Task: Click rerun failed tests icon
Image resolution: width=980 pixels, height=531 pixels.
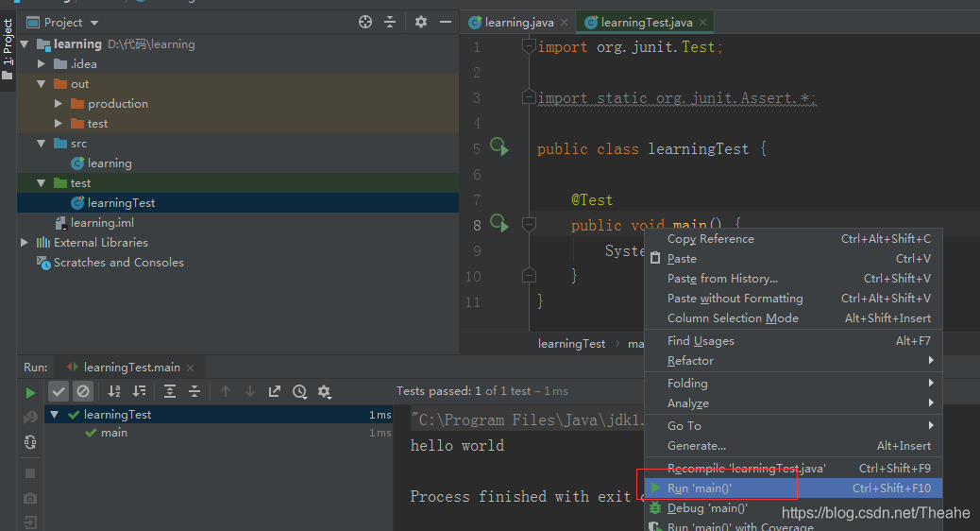Action: [30, 418]
